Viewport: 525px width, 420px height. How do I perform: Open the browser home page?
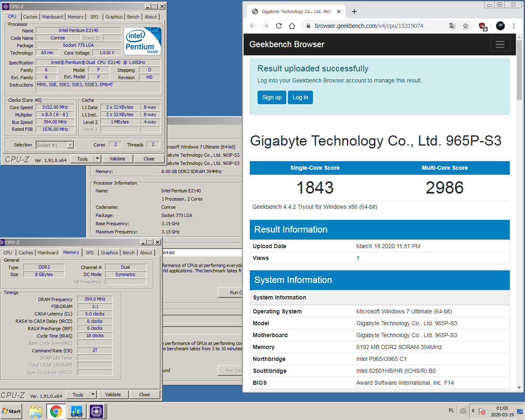pos(292,26)
